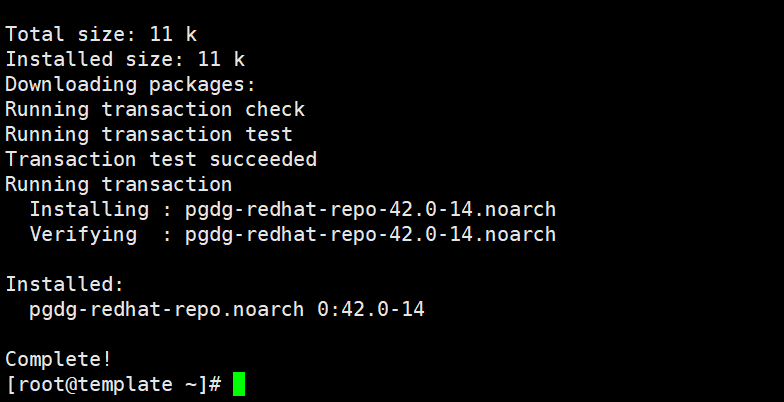
Task: Click the Complete! message line
Action: coord(58,359)
